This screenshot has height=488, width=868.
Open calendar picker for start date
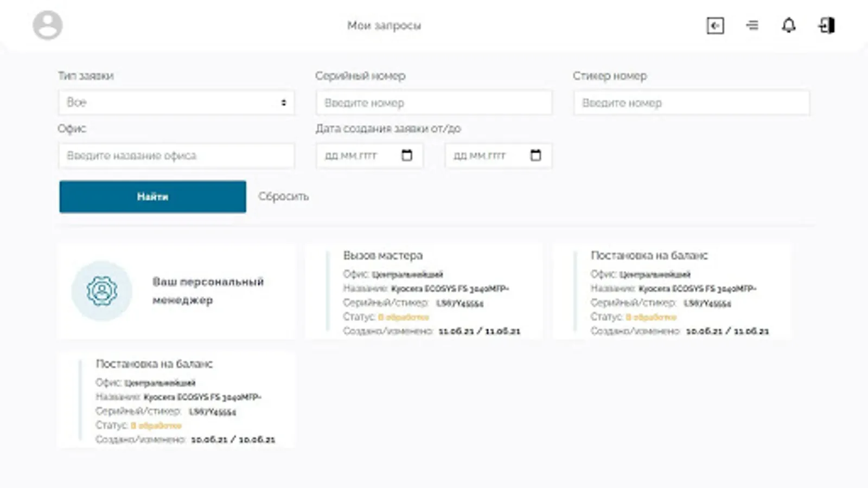407,156
